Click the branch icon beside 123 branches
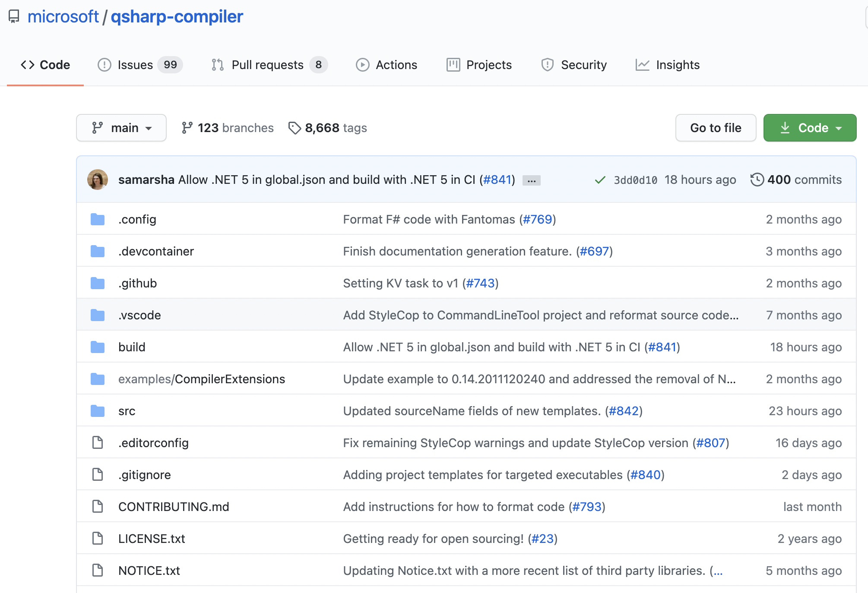The width and height of the screenshot is (868, 593). pyautogui.click(x=187, y=128)
